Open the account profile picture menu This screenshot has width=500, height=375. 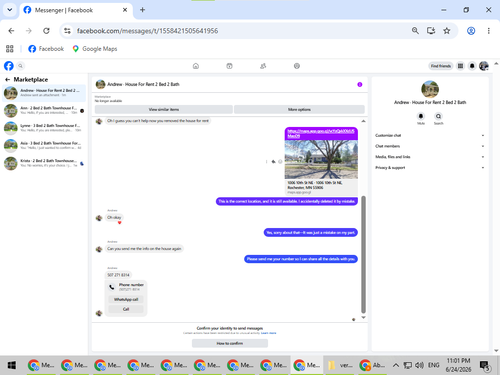484,66
